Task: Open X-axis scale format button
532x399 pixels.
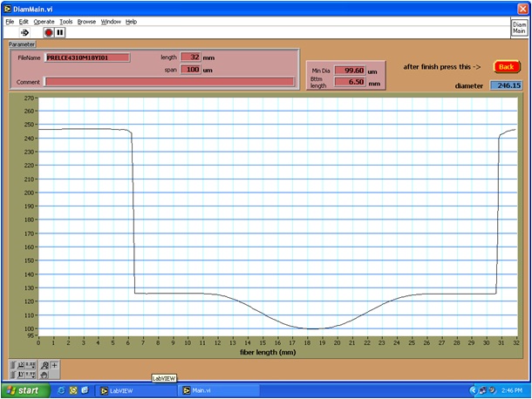Action: [x=31, y=365]
